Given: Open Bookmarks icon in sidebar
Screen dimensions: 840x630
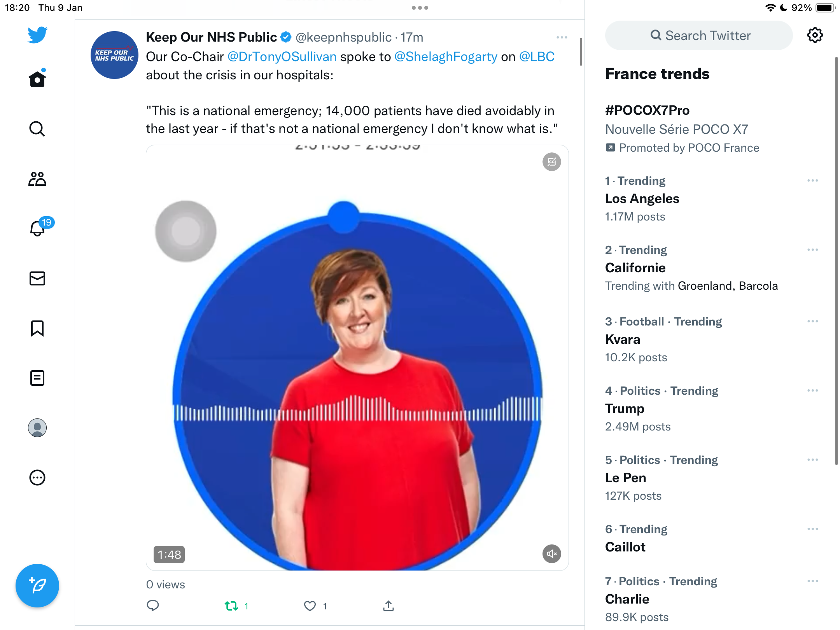Looking at the screenshot, I should [37, 328].
